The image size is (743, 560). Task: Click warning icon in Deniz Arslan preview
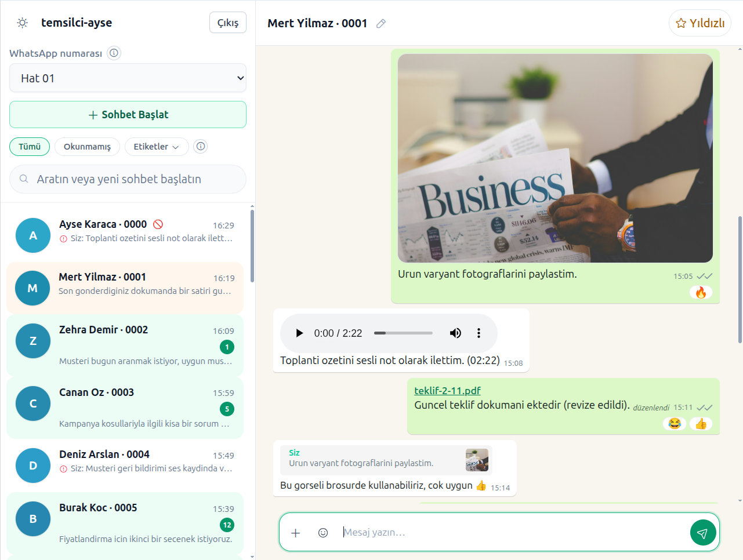click(x=63, y=468)
